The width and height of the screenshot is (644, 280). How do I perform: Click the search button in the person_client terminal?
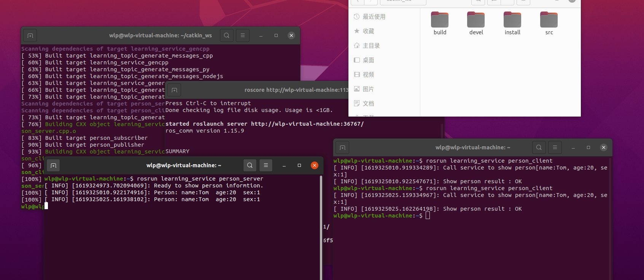pyautogui.click(x=539, y=147)
